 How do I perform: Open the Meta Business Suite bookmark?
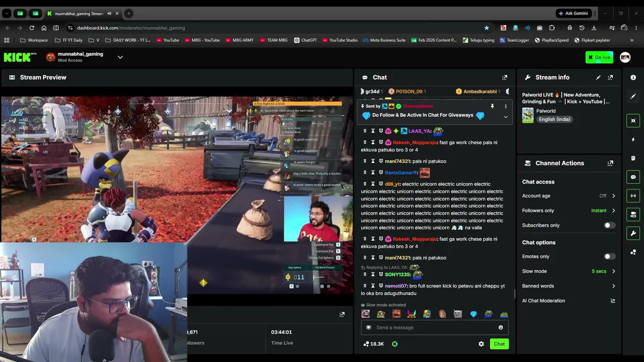pos(384,40)
